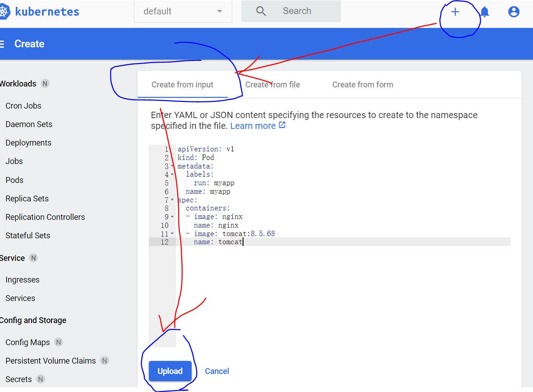This screenshot has height=392, width=533.
Task: Collapse the spec fold arrow on line 7
Action: point(172,200)
